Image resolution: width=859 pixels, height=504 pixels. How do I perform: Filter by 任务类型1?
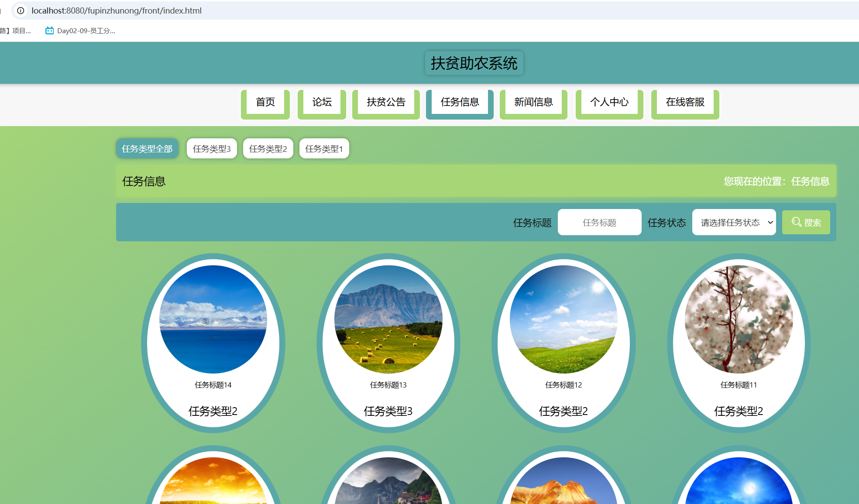[324, 149]
